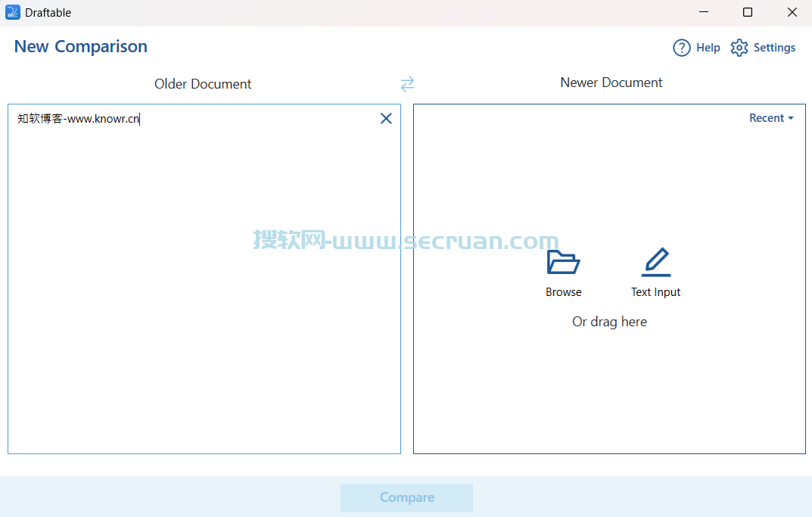Open Settings gear icon
The height and width of the screenshot is (517, 812).
tap(739, 48)
